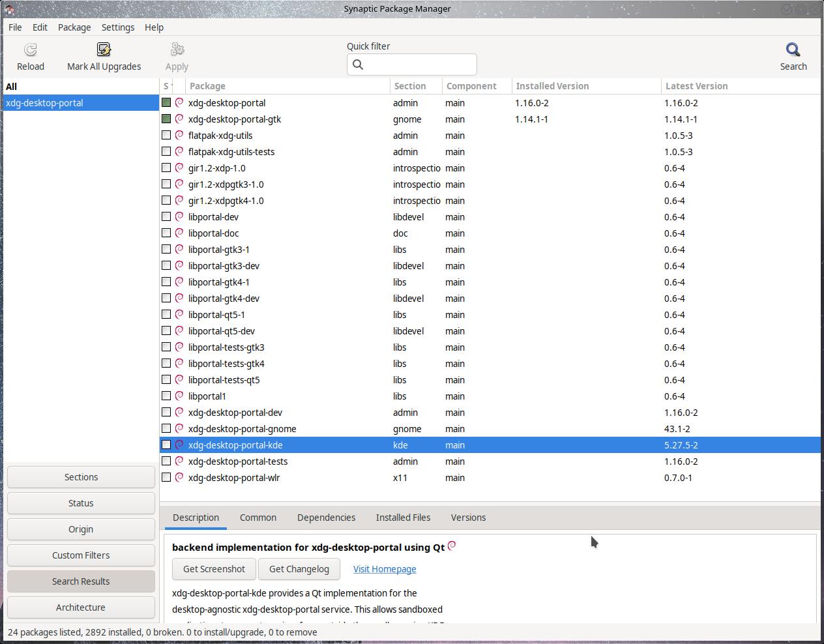
Task: Mark checkbox for libportal-qt5-dev
Action: pos(166,331)
